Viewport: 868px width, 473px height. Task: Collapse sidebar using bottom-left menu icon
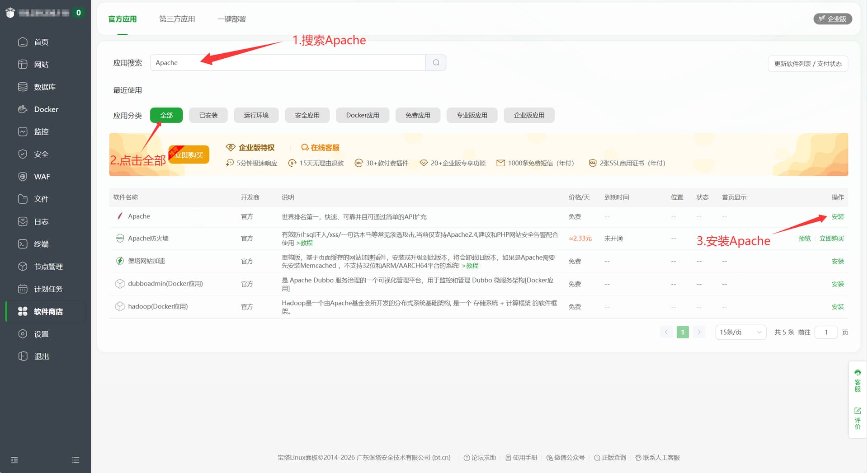click(x=14, y=460)
